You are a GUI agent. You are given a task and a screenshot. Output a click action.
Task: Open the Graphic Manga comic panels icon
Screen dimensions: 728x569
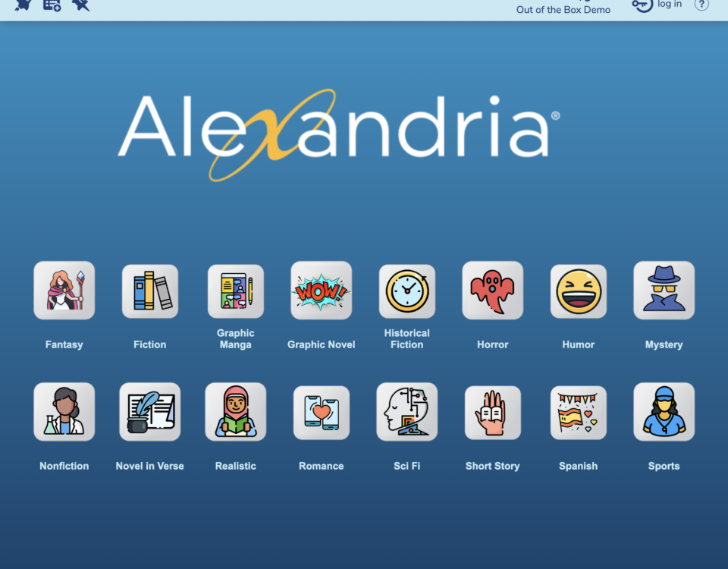point(236,291)
